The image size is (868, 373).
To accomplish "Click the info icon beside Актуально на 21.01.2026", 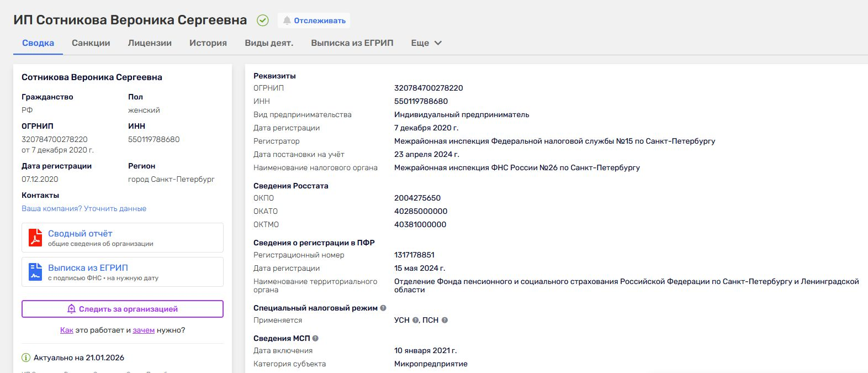I will click(26, 358).
